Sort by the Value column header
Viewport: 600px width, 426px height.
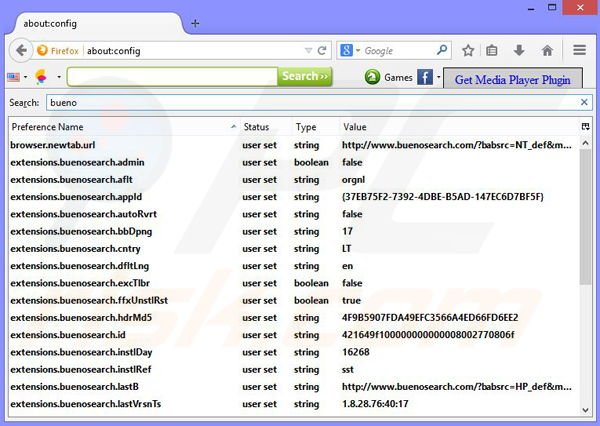[x=459, y=127]
